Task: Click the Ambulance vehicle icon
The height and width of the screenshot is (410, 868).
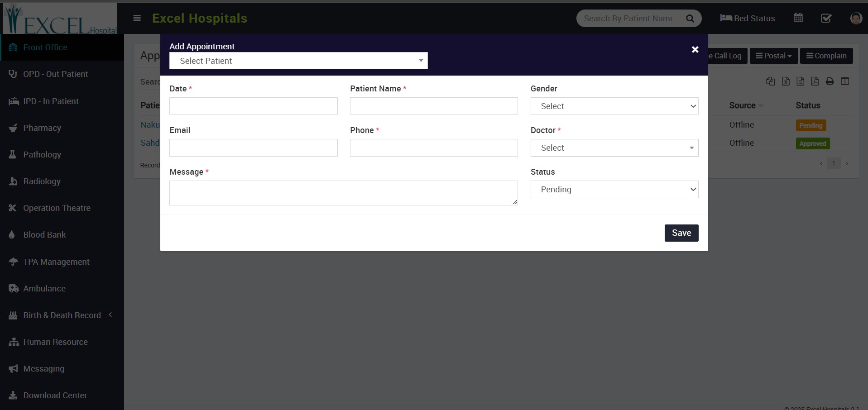Action: pos(14,289)
